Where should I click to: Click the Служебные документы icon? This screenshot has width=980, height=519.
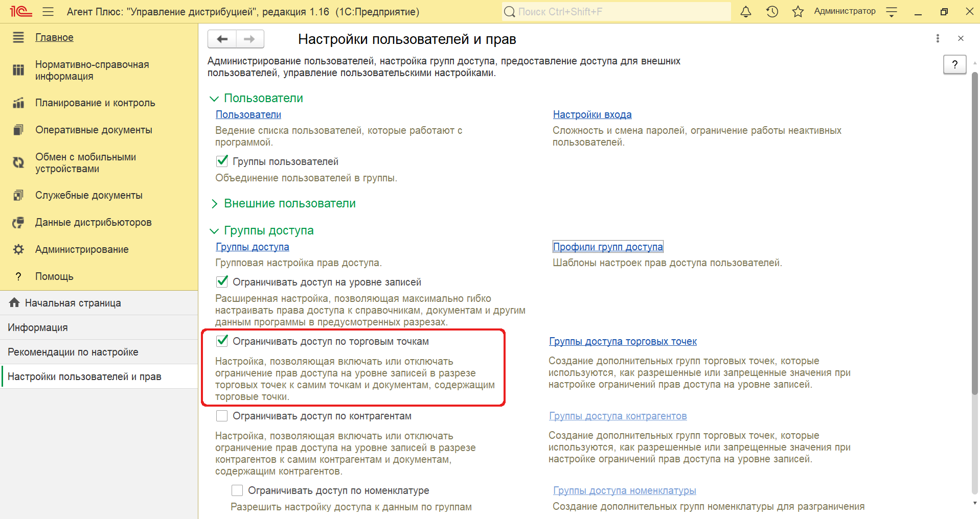[x=18, y=195]
